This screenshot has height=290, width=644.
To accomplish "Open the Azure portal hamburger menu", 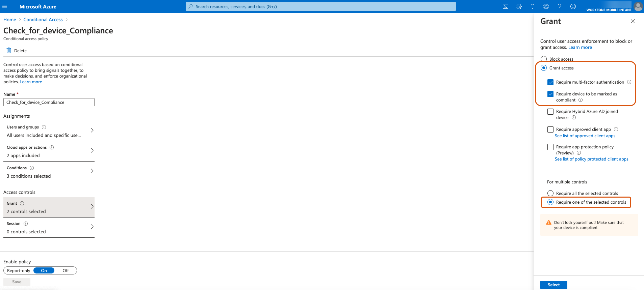I will tap(5, 6).
